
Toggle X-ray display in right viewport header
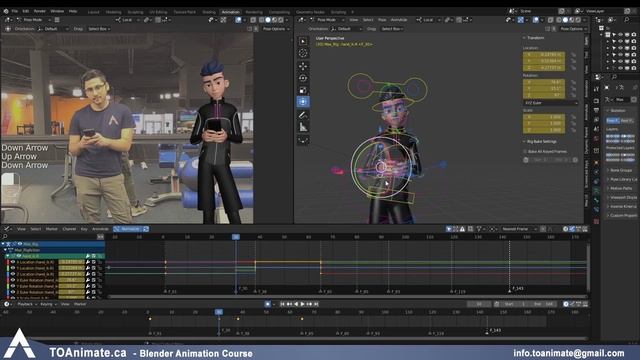(551, 20)
